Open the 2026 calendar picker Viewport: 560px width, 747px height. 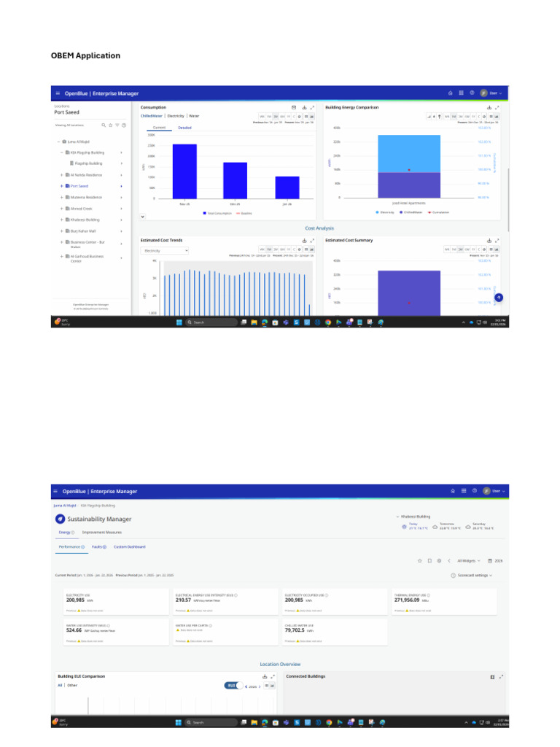(495, 561)
